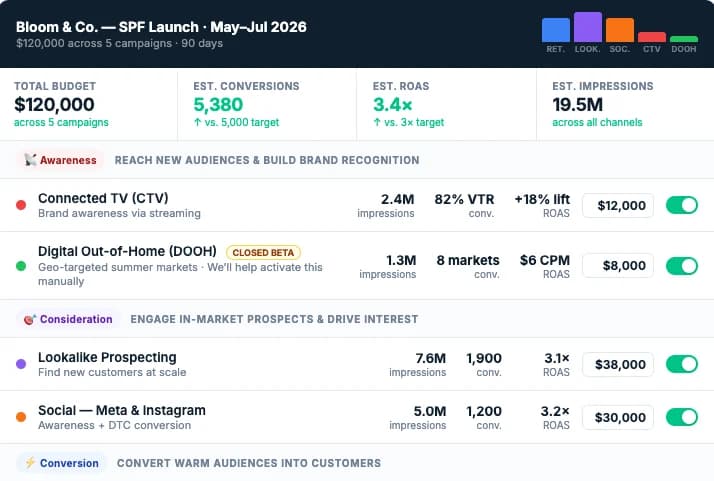Click the red CTV bar in header chart
The image size is (714, 481).
click(x=652, y=37)
